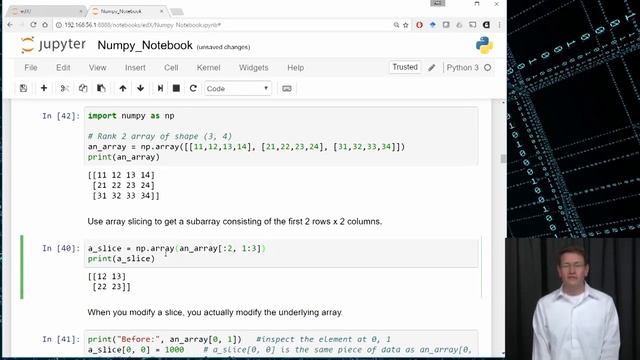Reload the page in the browser
The height and width of the screenshot is (360, 640).
tap(33, 25)
